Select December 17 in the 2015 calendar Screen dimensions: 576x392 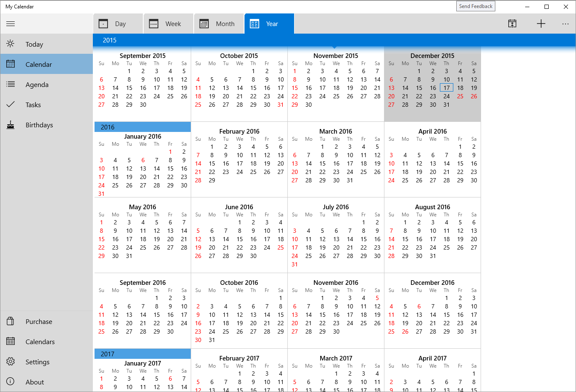[x=446, y=87]
